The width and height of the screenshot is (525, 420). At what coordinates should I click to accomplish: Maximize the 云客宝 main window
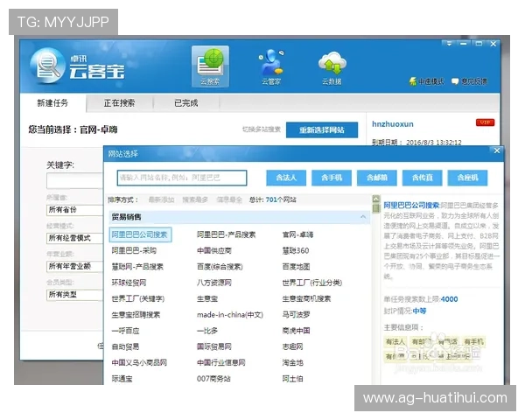point(479,44)
